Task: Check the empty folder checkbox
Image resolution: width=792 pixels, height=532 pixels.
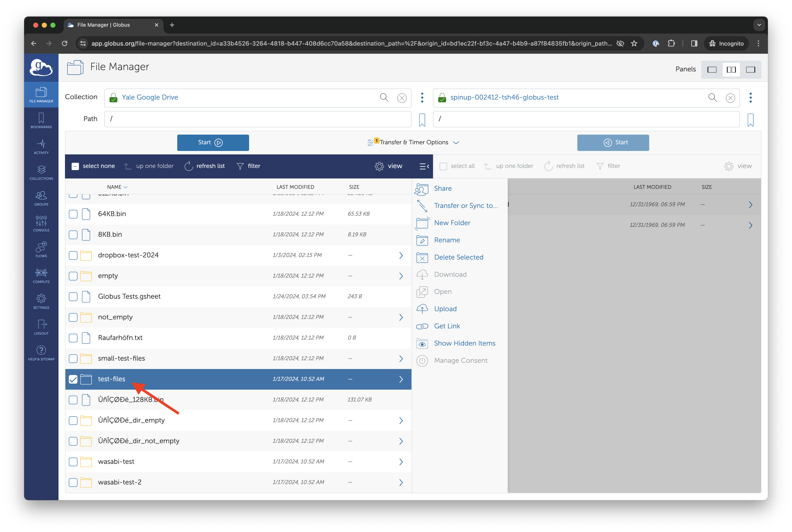Action: [73, 276]
